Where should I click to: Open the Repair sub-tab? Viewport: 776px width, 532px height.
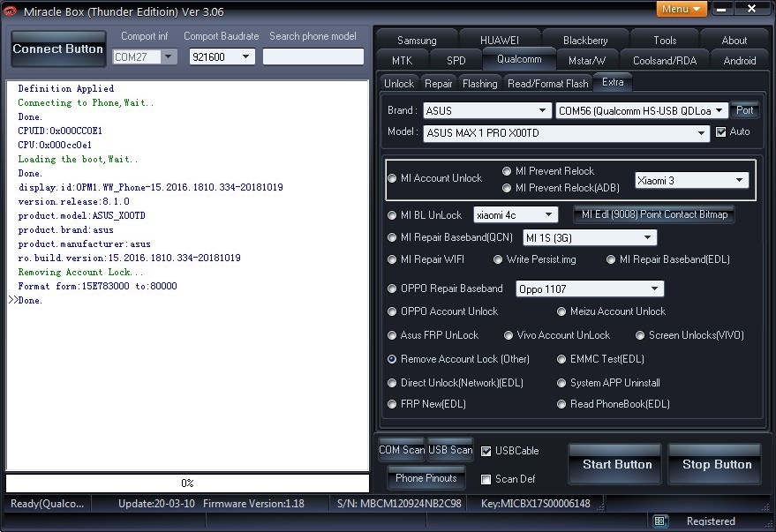click(x=439, y=84)
